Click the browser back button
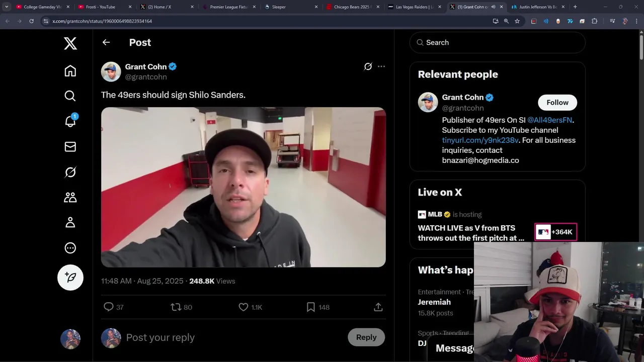The image size is (644, 362). click(7, 21)
